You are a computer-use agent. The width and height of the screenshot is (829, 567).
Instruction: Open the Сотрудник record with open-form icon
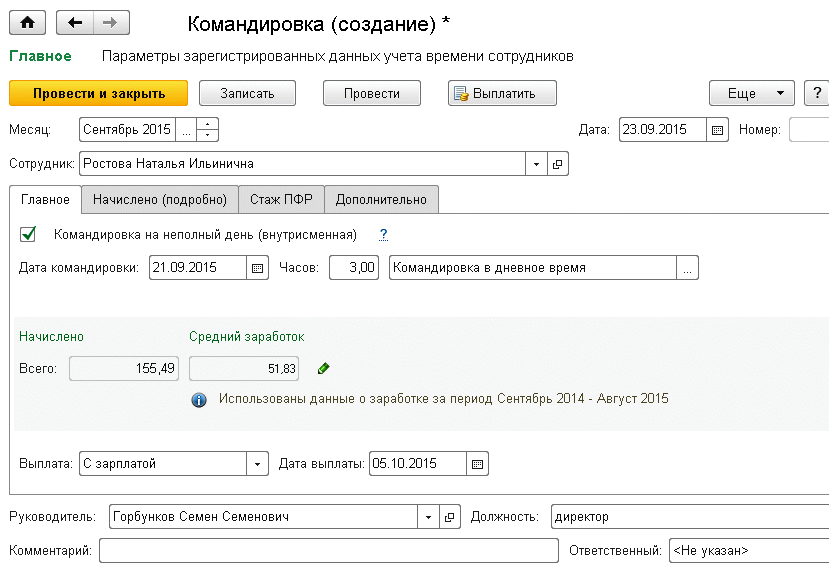click(x=558, y=163)
